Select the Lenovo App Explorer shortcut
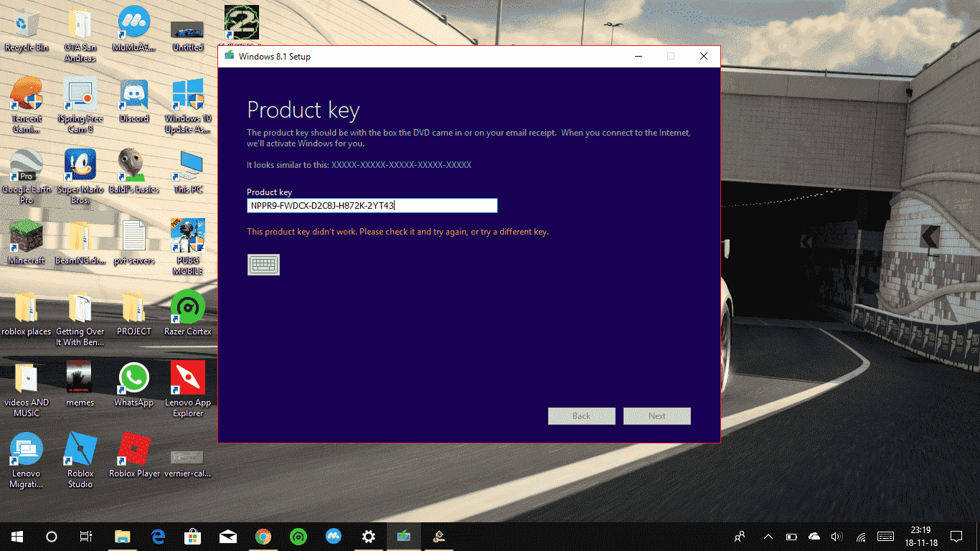This screenshot has height=551, width=980. pos(187,389)
